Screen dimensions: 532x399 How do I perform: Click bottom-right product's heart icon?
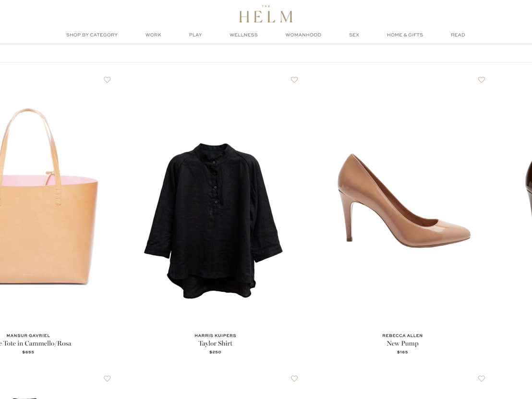[481, 379]
